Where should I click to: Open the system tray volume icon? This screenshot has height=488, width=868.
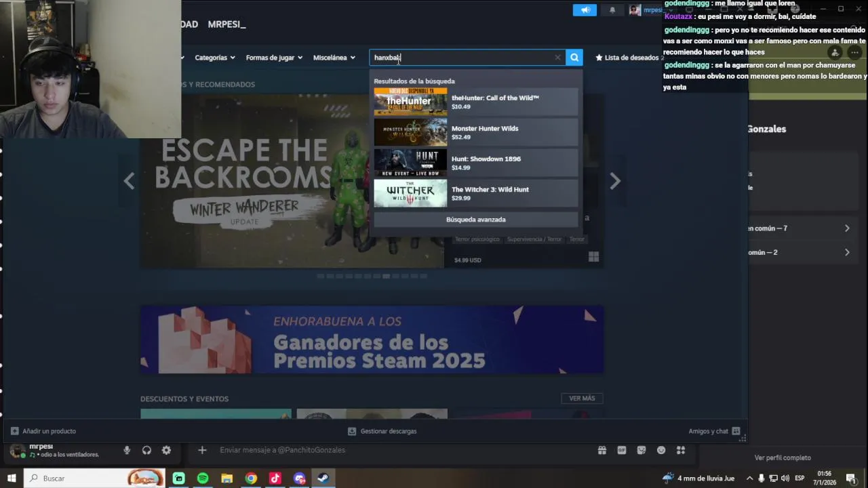[x=785, y=479]
